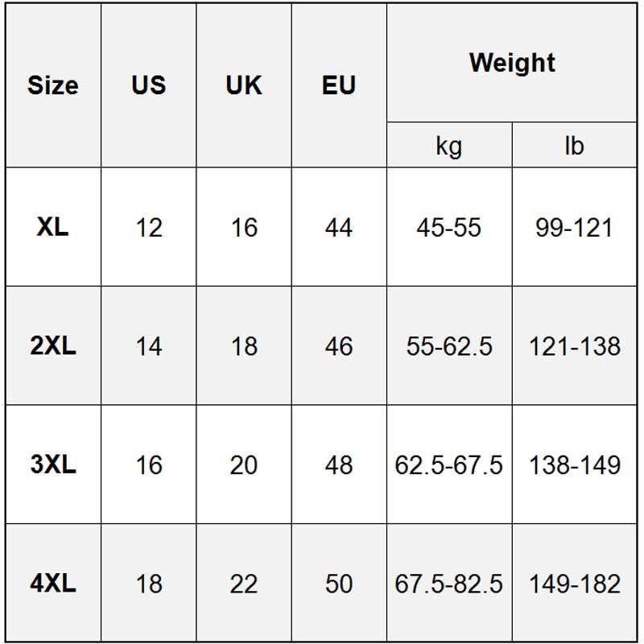The height and width of the screenshot is (644, 644).
Task: Click the 149-182 lb cell
Action: (575, 583)
